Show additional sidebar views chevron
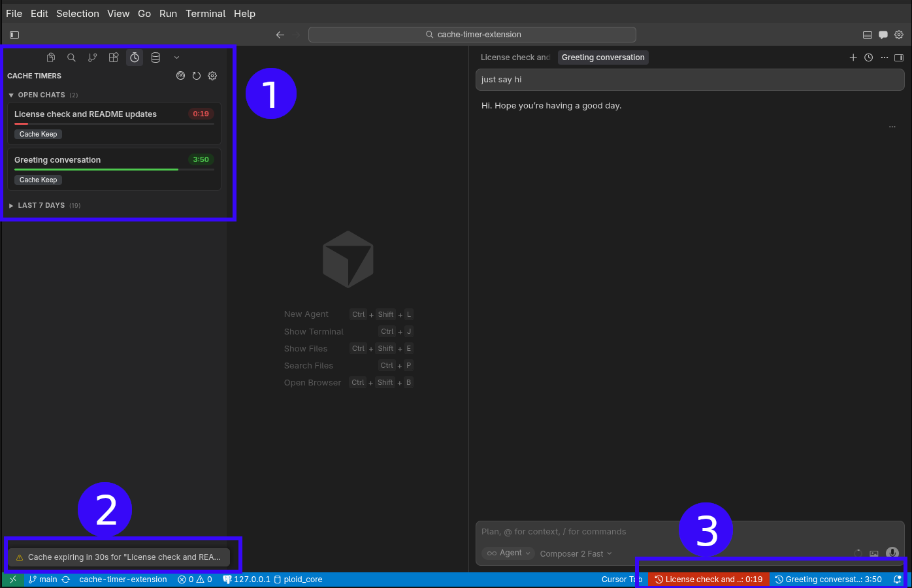Image resolution: width=912 pixels, height=588 pixels. 176,57
